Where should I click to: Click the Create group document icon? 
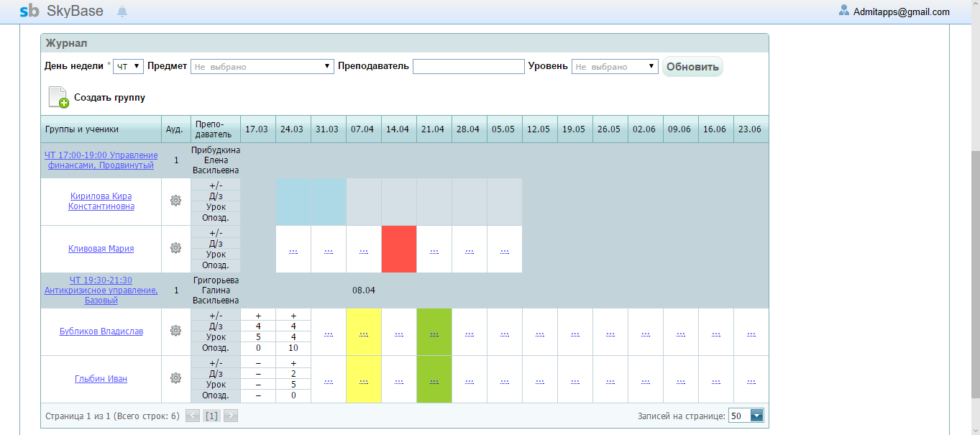click(58, 97)
